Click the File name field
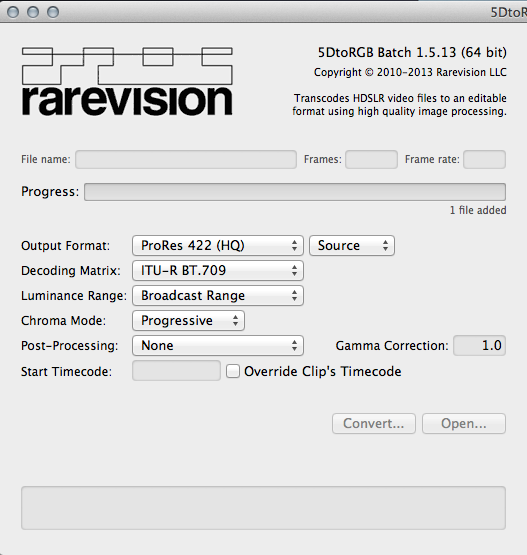This screenshot has height=555, width=527. 186,159
